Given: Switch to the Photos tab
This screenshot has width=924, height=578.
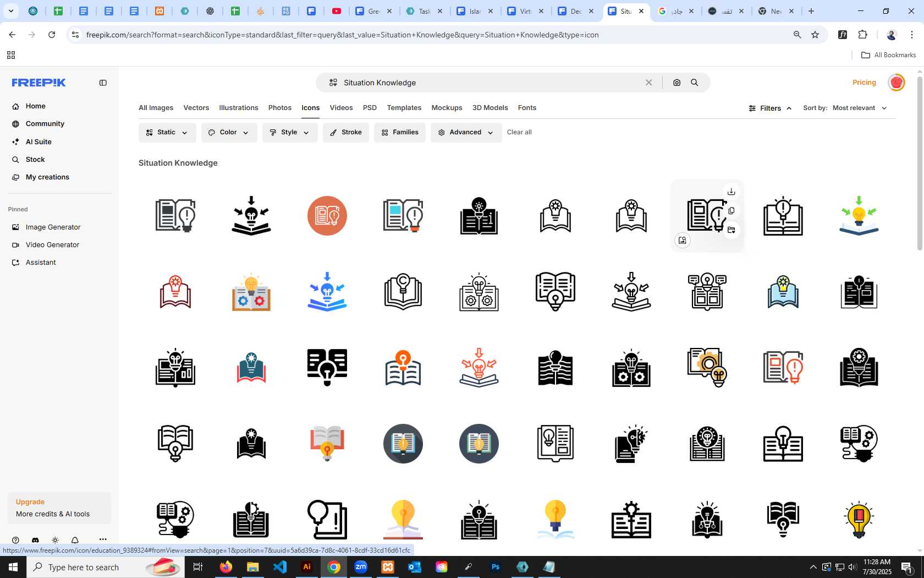Looking at the screenshot, I should [x=280, y=108].
